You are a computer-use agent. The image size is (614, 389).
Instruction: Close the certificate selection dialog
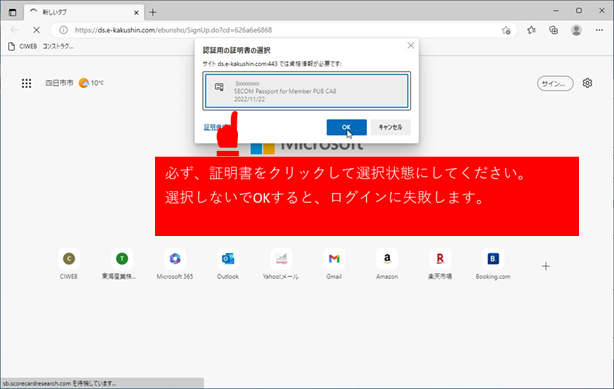click(410, 45)
